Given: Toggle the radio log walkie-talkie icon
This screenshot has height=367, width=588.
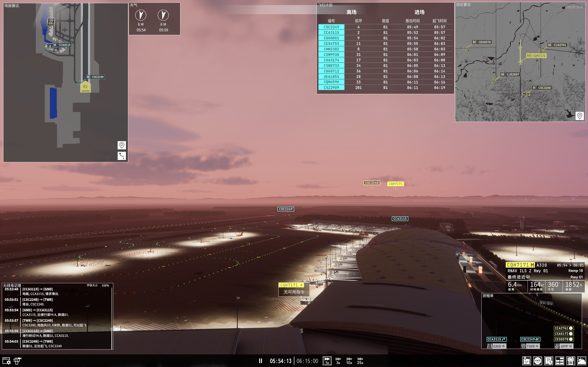Looking at the screenshot, I should coord(571,361).
